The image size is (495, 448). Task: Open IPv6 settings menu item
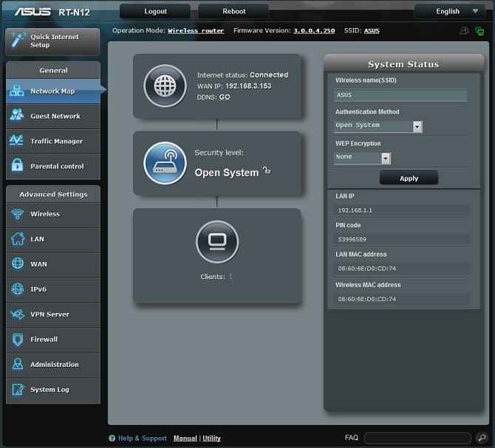click(x=53, y=289)
